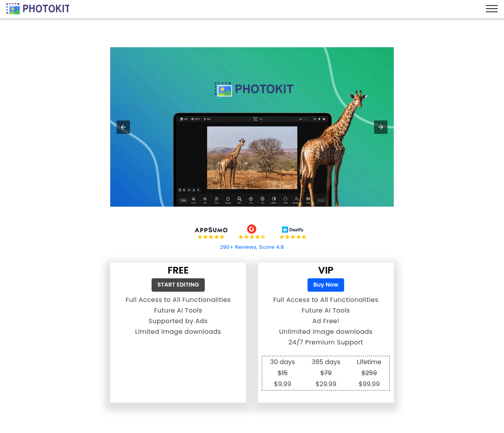The height and width of the screenshot is (433, 504).
Task: Click the START EDITING button
Action: pos(178,285)
